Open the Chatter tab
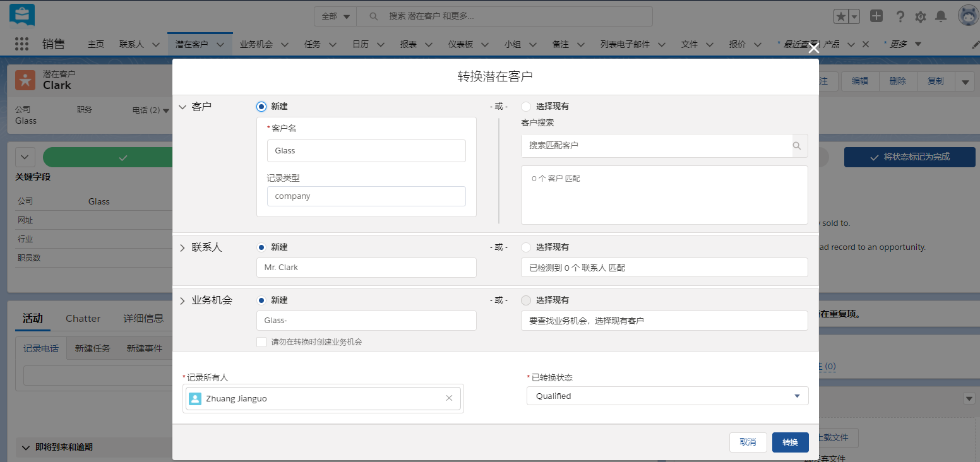 83,319
